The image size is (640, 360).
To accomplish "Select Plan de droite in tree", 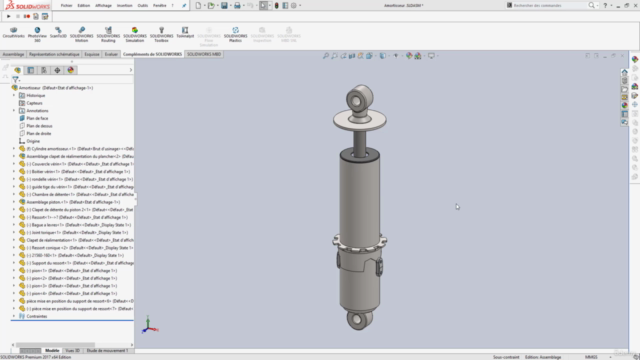I will [x=39, y=133].
